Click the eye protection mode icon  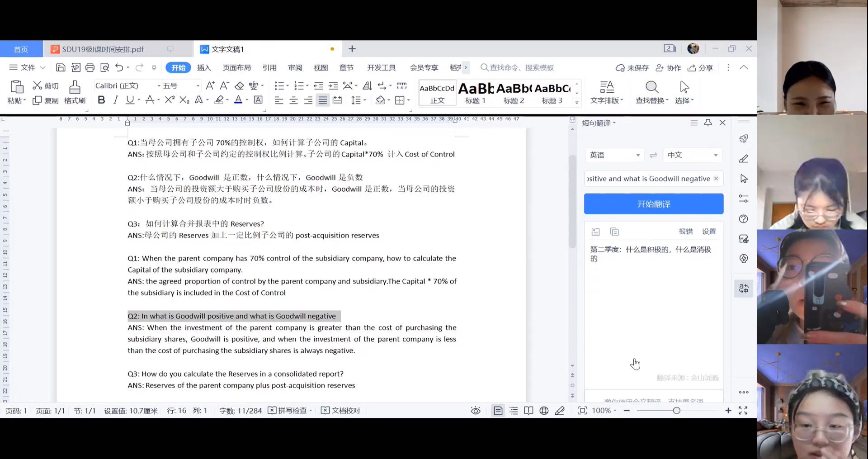[x=476, y=411]
